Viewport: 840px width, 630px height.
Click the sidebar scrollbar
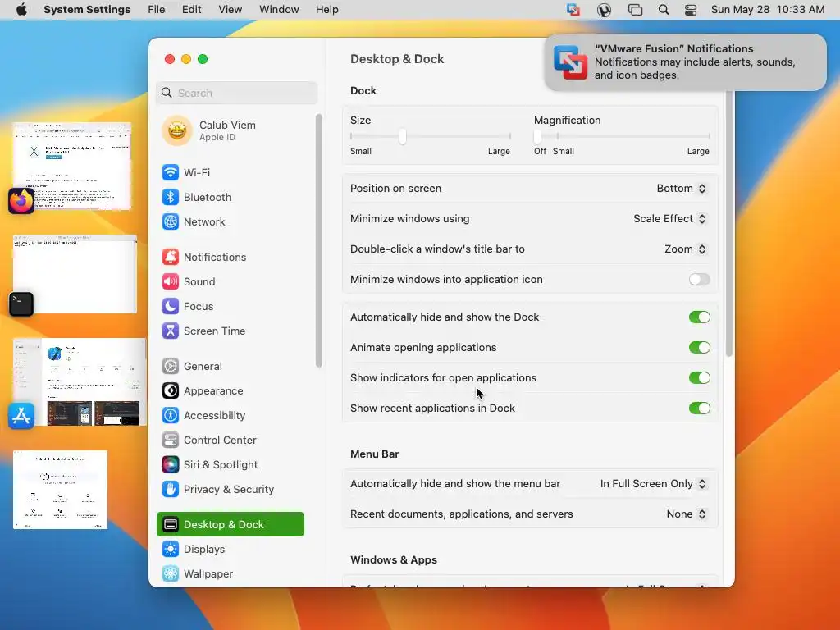(x=319, y=240)
